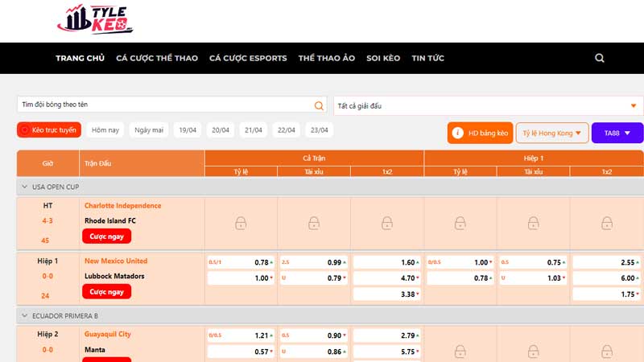Open the Soi Kèo menu item
The width and height of the screenshot is (644, 362).
383,58
